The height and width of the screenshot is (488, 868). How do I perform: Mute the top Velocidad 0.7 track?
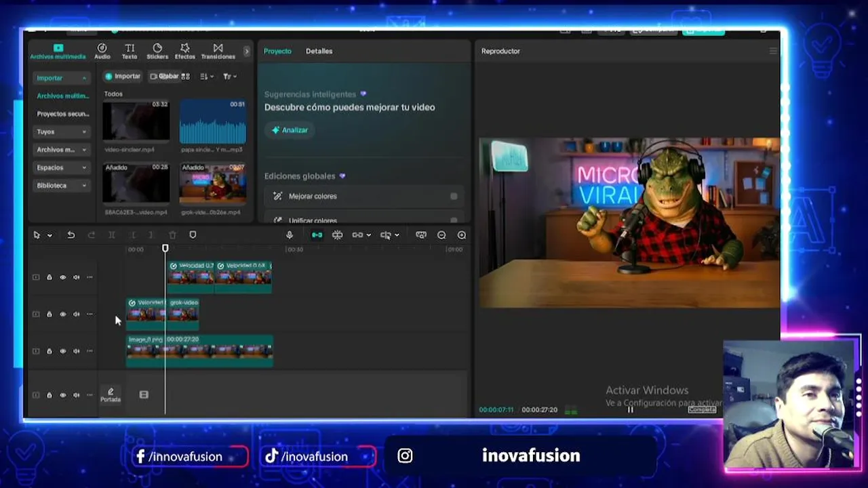[x=76, y=277]
